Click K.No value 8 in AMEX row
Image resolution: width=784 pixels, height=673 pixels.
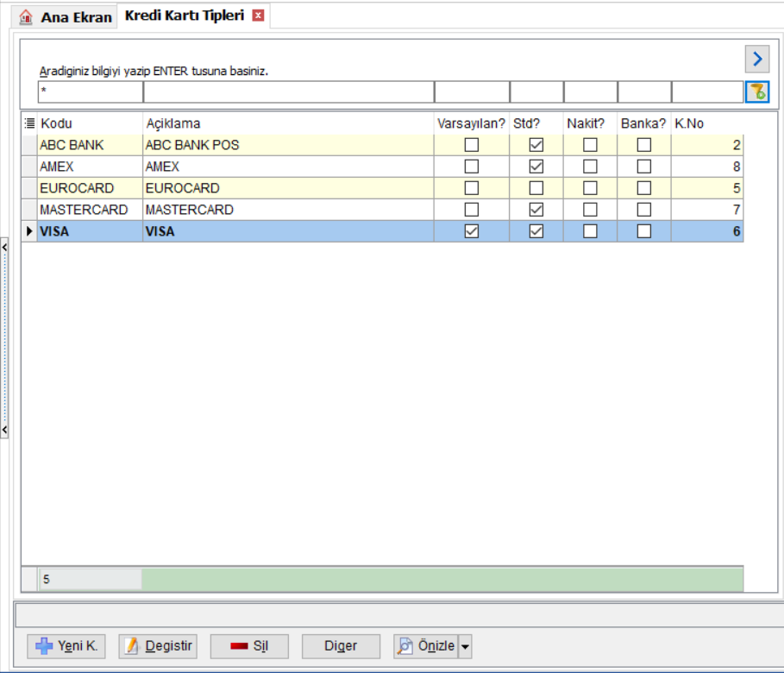(707, 167)
